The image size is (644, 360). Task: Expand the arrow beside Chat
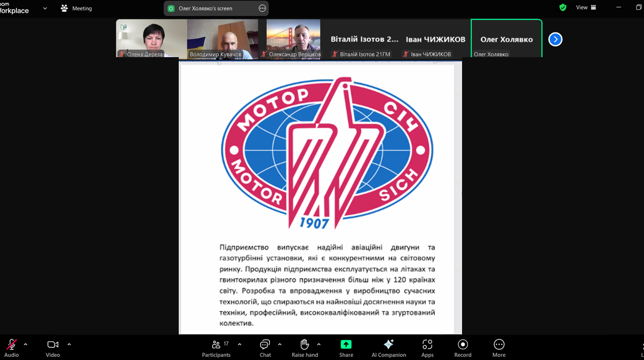tap(280, 345)
